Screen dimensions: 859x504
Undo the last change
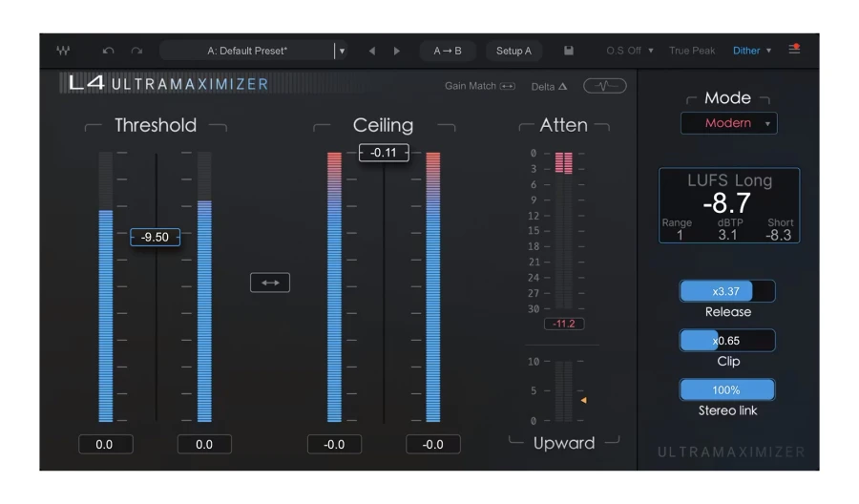tap(108, 51)
